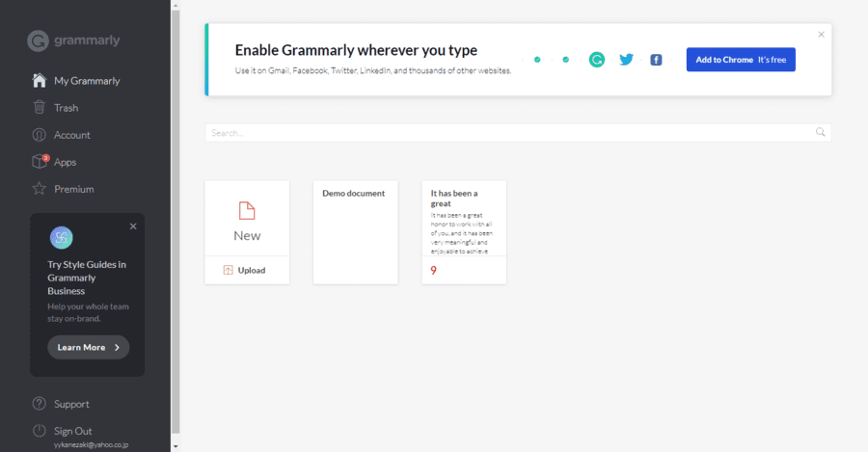Open the Demo document card
This screenshot has width=868, height=452.
click(355, 232)
